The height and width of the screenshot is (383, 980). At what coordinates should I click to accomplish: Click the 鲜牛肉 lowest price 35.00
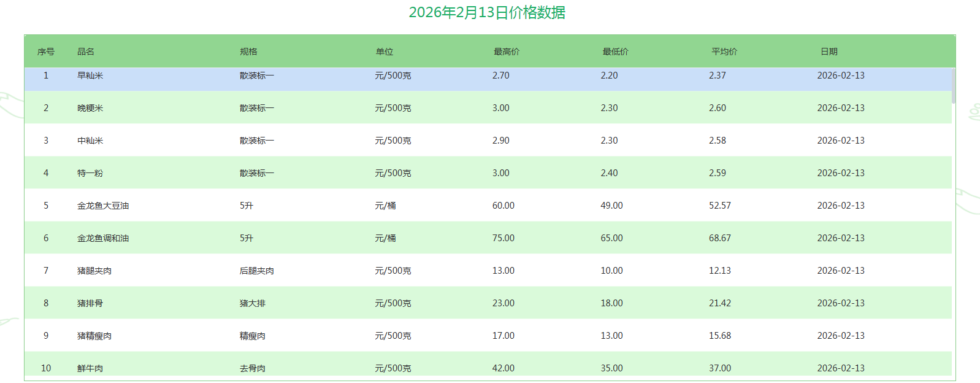611,368
